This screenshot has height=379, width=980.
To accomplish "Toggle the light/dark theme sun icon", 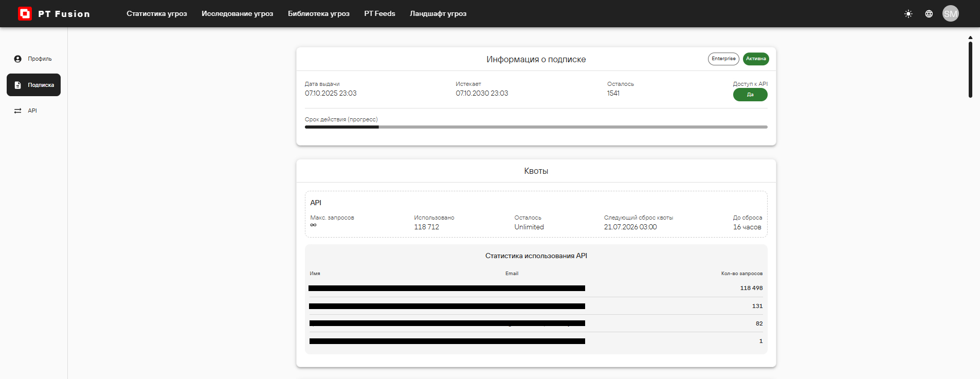I will pos(909,14).
